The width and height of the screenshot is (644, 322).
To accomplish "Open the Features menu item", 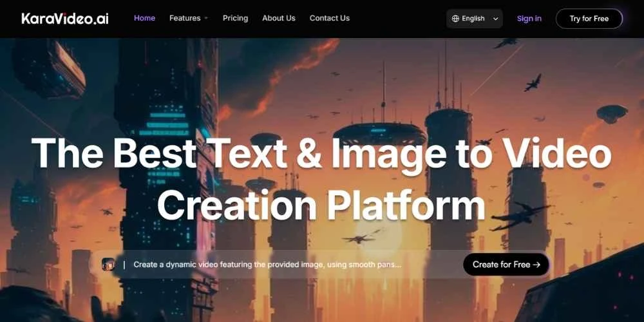I will tap(185, 18).
